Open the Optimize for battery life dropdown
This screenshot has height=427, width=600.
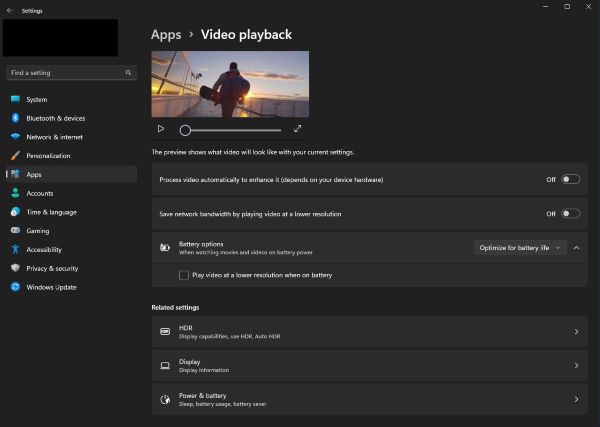coord(519,247)
